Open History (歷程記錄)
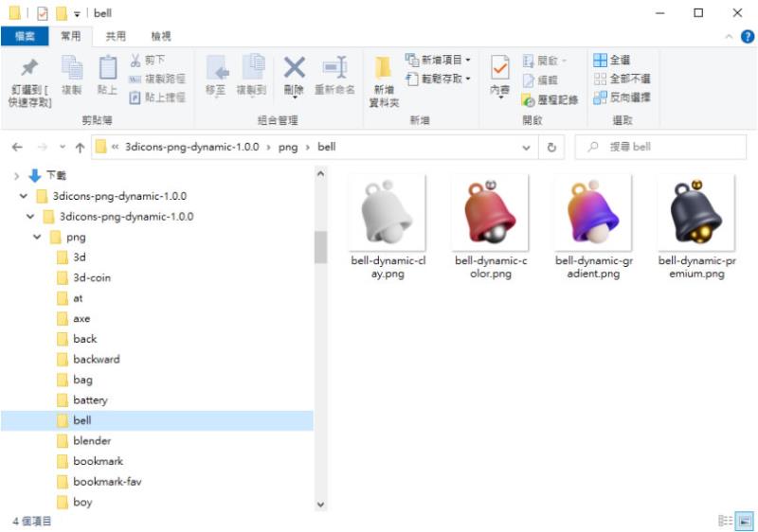 pos(550,100)
